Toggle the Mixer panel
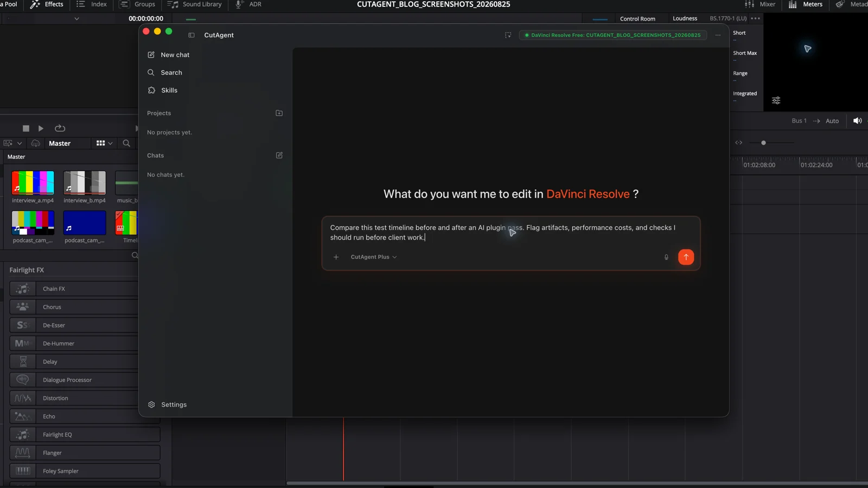The height and width of the screenshot is (488, 868). point(760,4)
